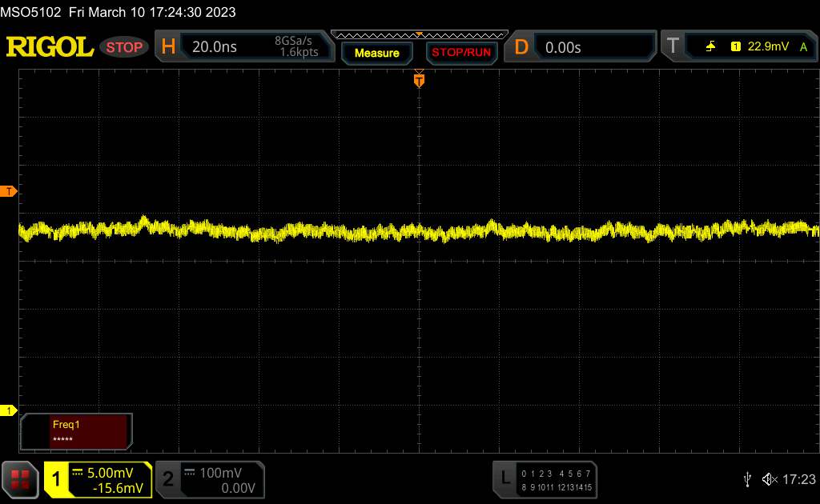This screenshot has width=820, height=504.
Task: Click the rising edge trigger icon
Action: 710,47
